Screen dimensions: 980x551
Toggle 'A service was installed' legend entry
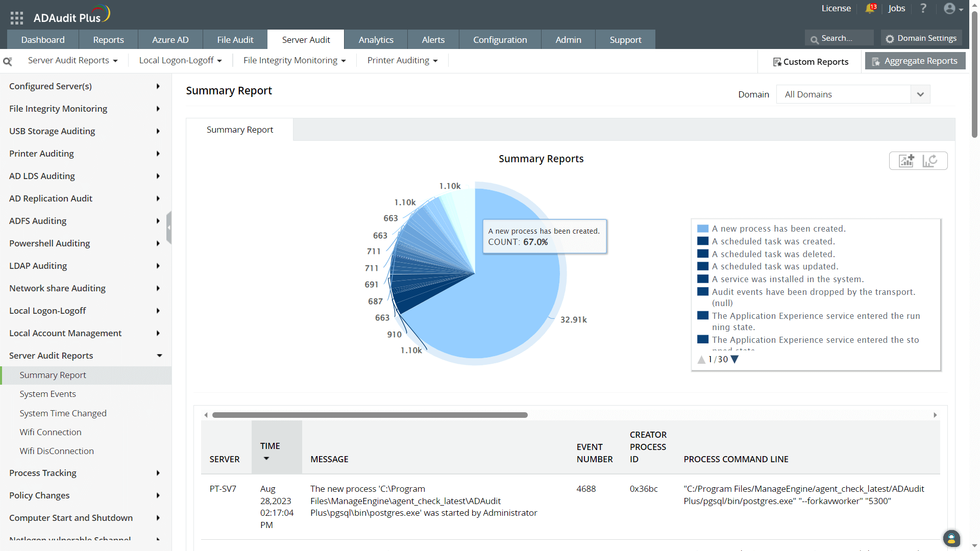click(x=788, y=279)
